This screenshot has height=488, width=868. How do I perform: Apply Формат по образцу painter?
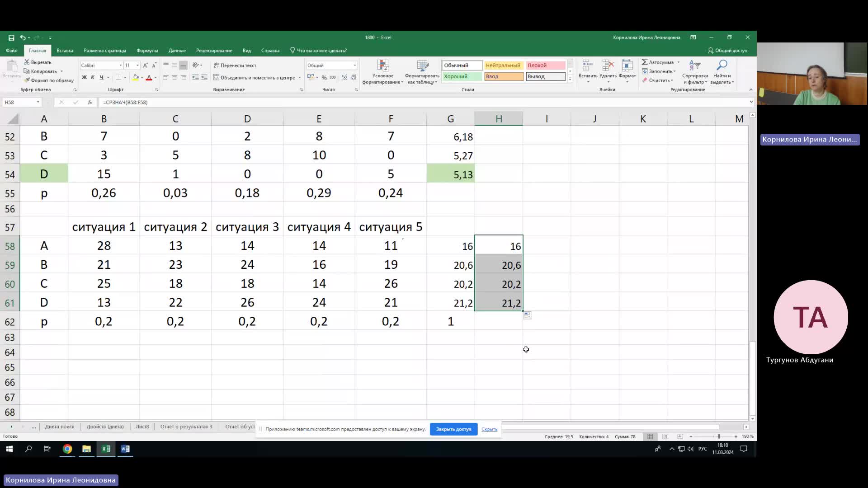(x=49, y=80)
